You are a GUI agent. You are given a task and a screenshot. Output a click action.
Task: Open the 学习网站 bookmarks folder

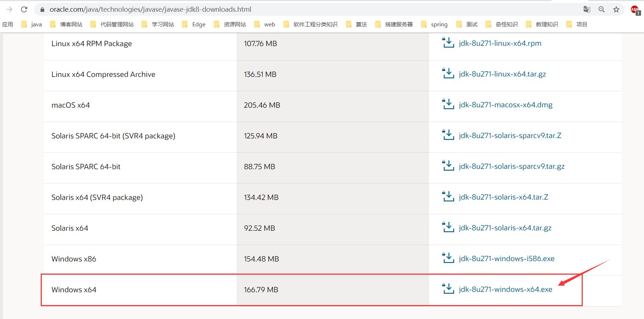point(158,25)
